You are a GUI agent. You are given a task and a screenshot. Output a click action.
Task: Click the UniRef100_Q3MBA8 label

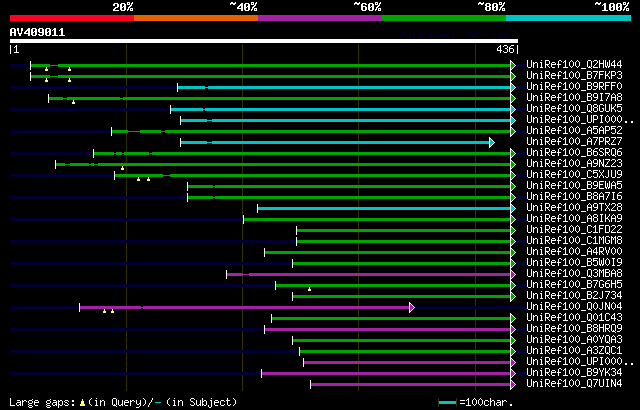click(574, 274)
